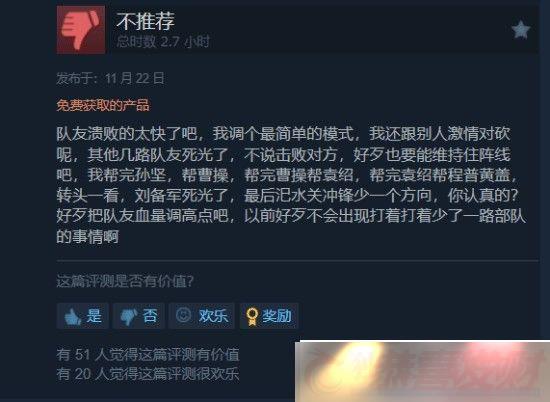Open the 奖励 award dialog
550x402 pixels.
pos(269,316)
